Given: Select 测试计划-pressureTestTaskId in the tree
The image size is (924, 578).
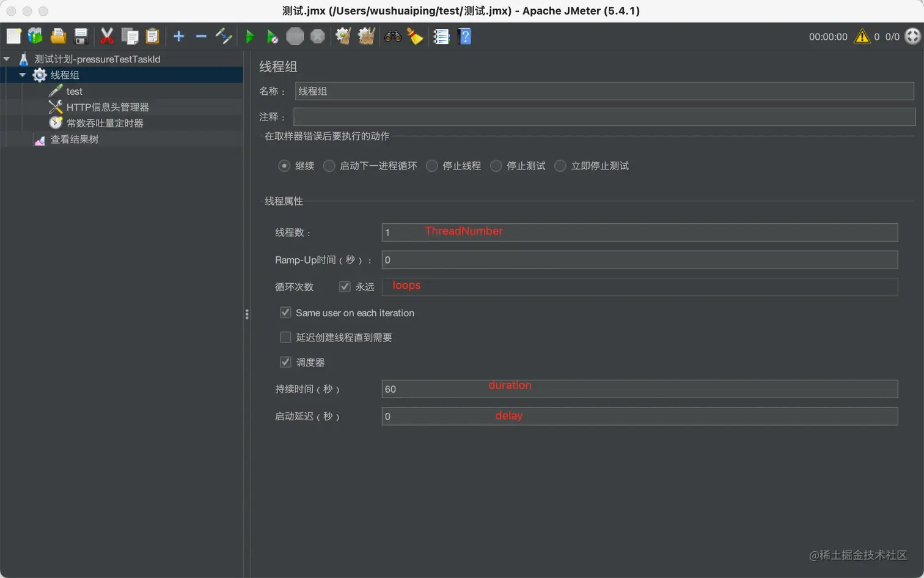Looking at the screenshot, I should (97, 59).
